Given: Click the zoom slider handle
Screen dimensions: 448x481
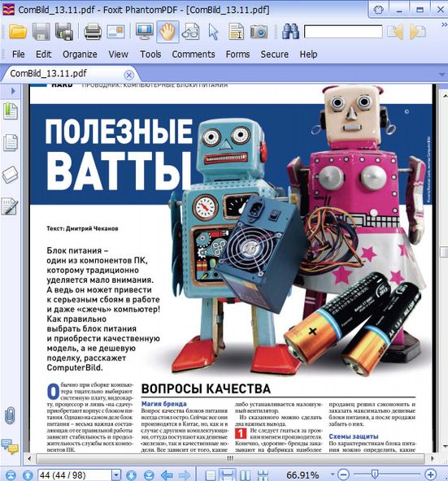Looking at the screenshot, I should coord(375,474).
